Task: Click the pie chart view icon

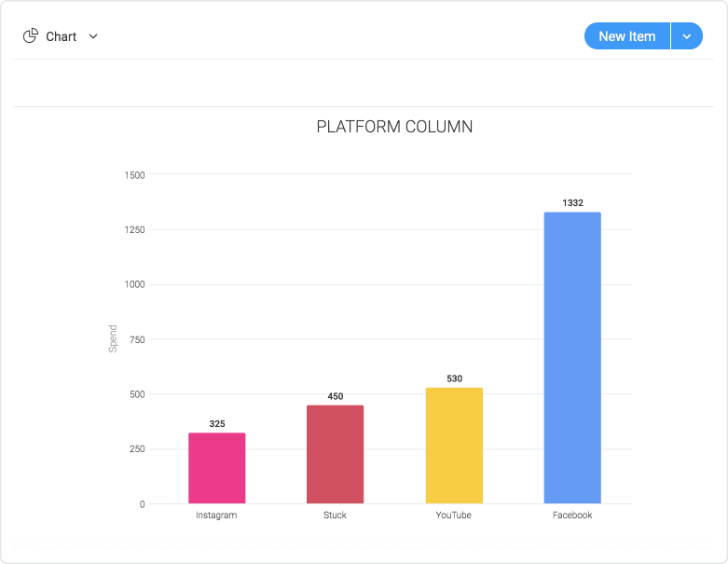Action: click(31, 35)
